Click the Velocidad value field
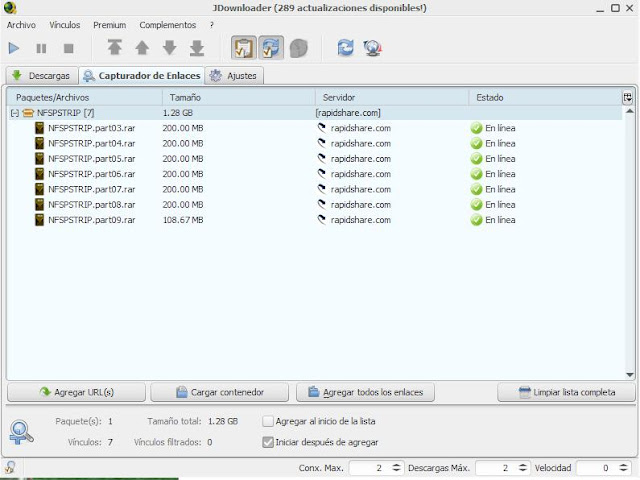This screenshot has height=480, width=640. click(x=596, y=468)
